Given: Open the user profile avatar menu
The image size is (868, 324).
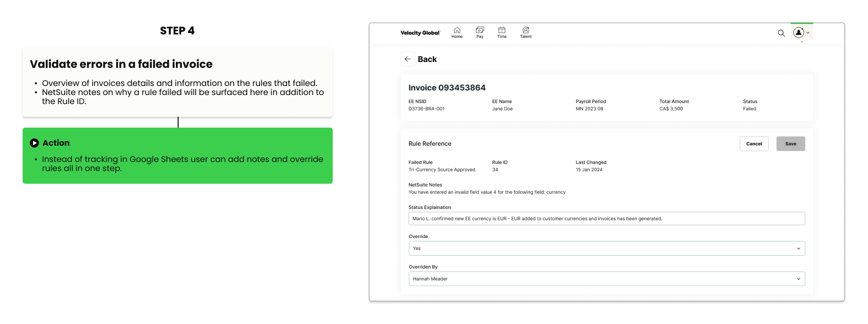Looking at the screenshot, I should coord(802,33).
